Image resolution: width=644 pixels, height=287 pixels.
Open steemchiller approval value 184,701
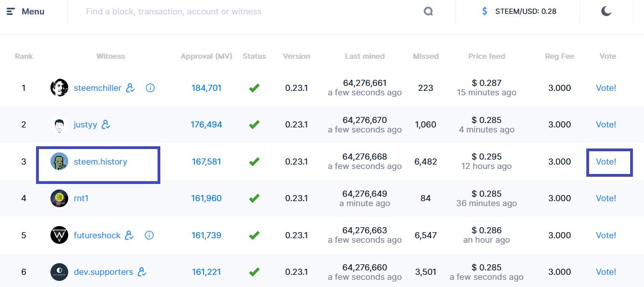pyautogui.click(x=206, y=88)
